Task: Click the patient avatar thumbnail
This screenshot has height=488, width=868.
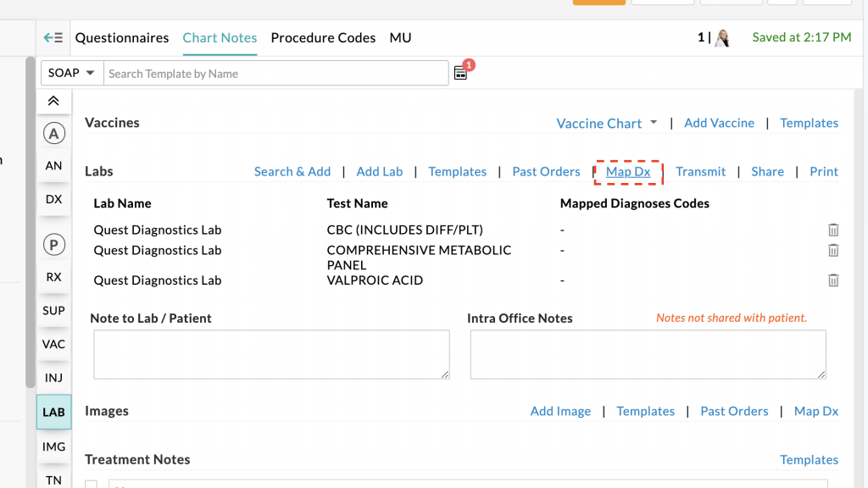Action: 722,38
